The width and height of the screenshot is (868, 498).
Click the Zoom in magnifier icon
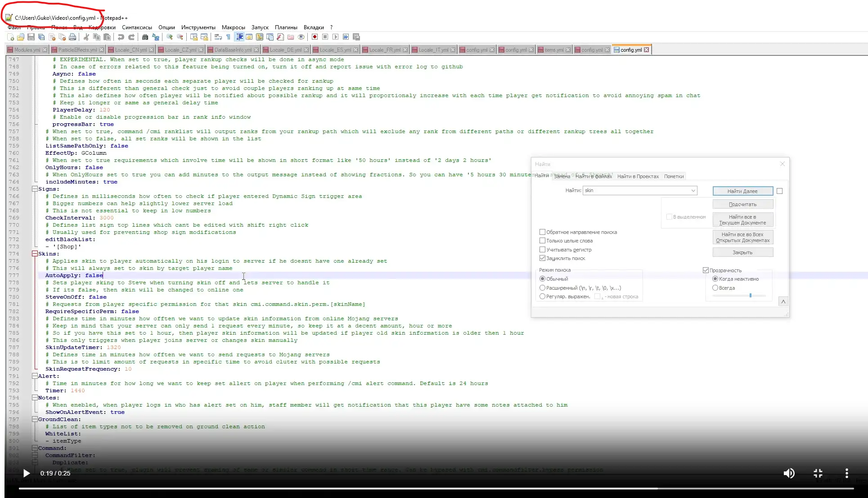click(170, 37)
